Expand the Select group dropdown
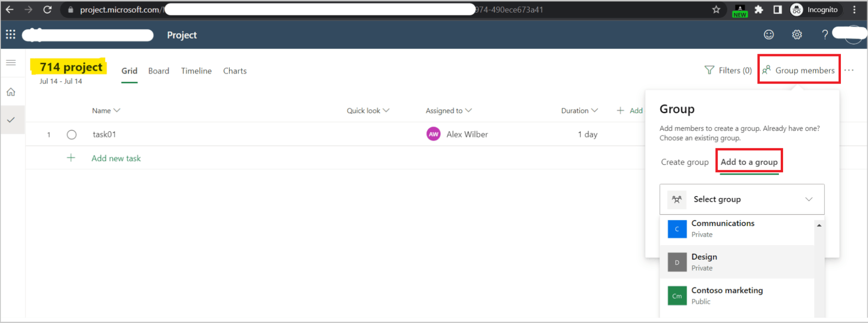 (742, 199)
